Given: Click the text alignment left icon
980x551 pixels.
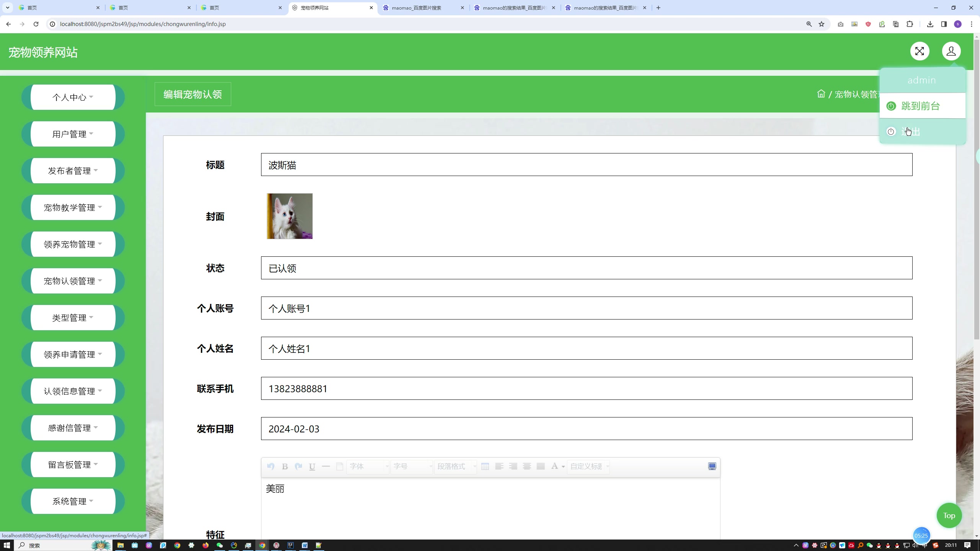Looking at the screenshot, I should pyautogui.click(x=499, y=466).
